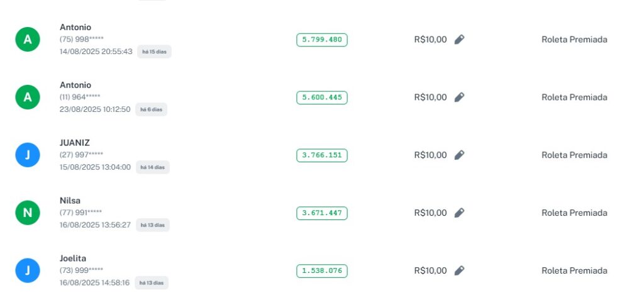This screenshot has width=644, height=300.
Task: Click Roleta Premiada in Joelita's row
Action: tap(574, 271)
